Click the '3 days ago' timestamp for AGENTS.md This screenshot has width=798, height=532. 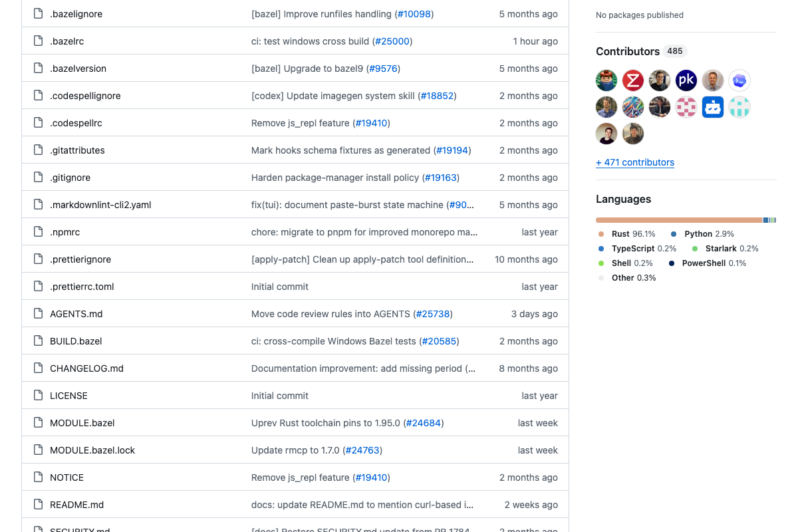[x=535, y=314]
